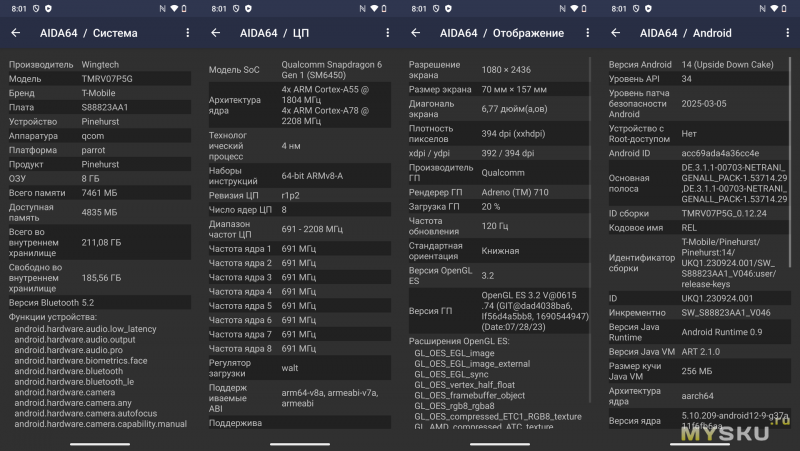
Task: Select the Всего памяти 7461 МБ row
Action: (x=99, y=193)
